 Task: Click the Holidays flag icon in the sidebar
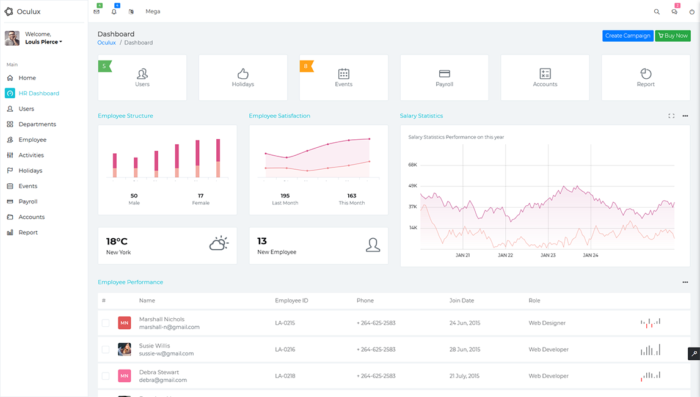(x=10, y=171)
